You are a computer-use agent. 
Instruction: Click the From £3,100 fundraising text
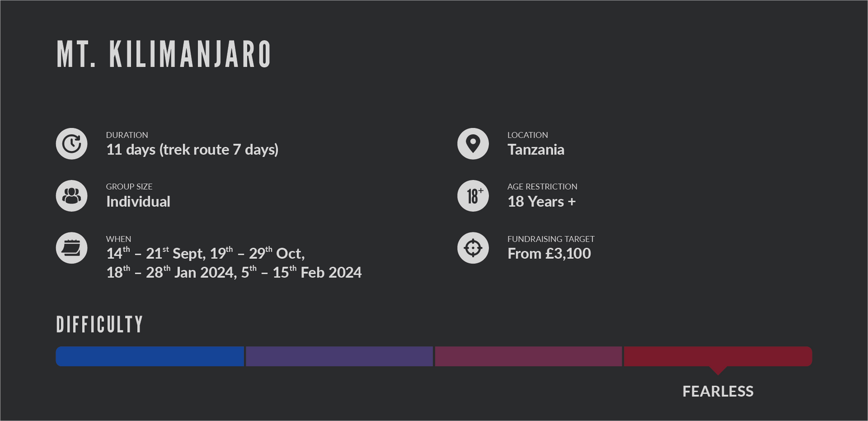pos(549,254)
